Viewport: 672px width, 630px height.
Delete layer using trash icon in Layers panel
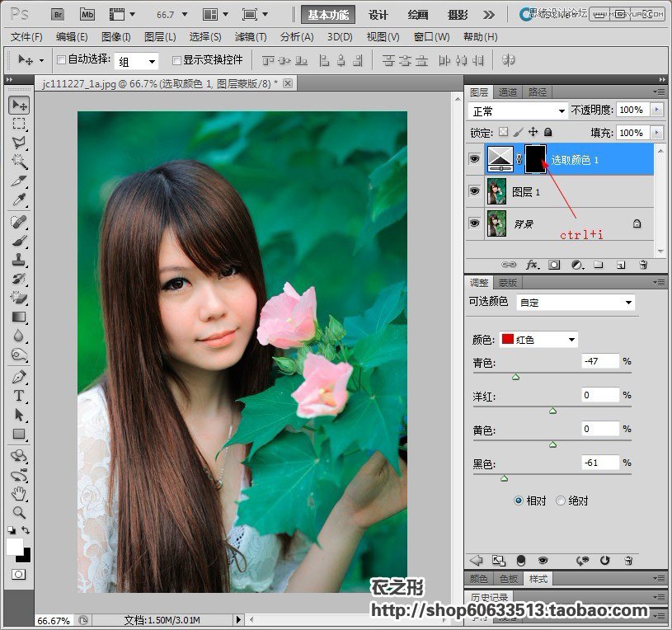point(643,265)
